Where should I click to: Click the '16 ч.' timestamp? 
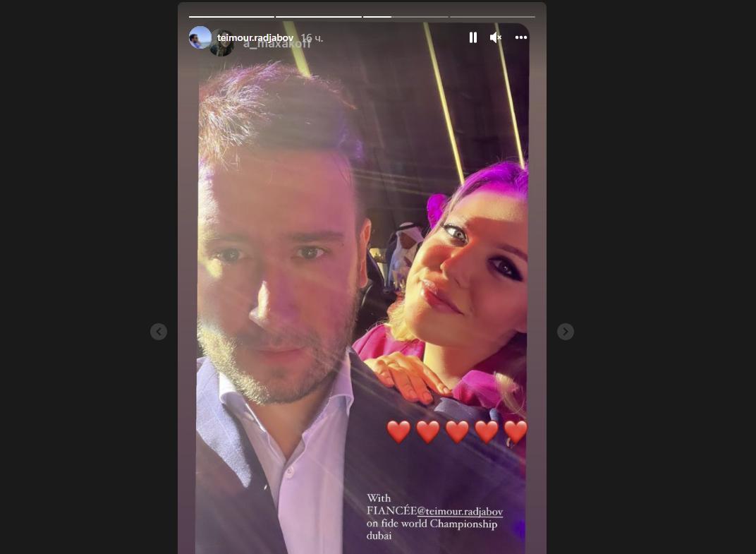pyautogui.click(x=312, y=37)
